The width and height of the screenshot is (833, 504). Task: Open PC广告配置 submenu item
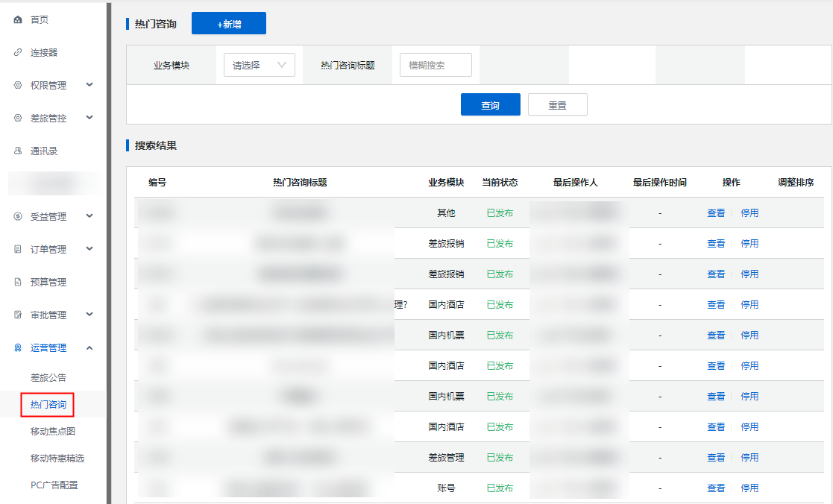(54, 485)
